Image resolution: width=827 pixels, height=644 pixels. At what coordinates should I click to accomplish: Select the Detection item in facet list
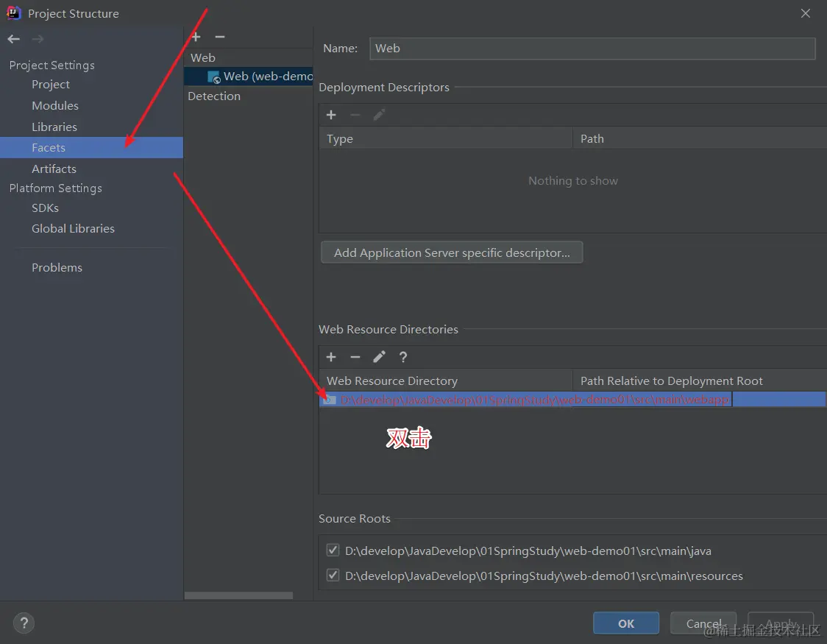(x=214, y=96)
